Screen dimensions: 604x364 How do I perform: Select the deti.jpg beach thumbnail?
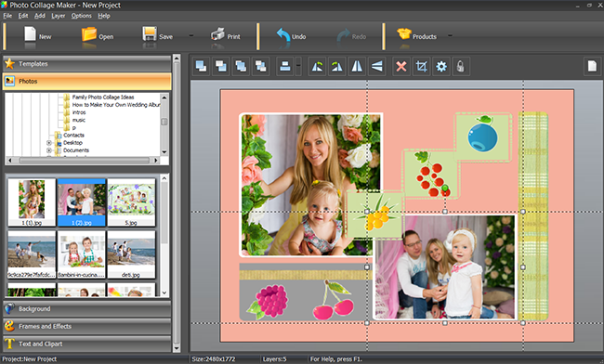131,254
